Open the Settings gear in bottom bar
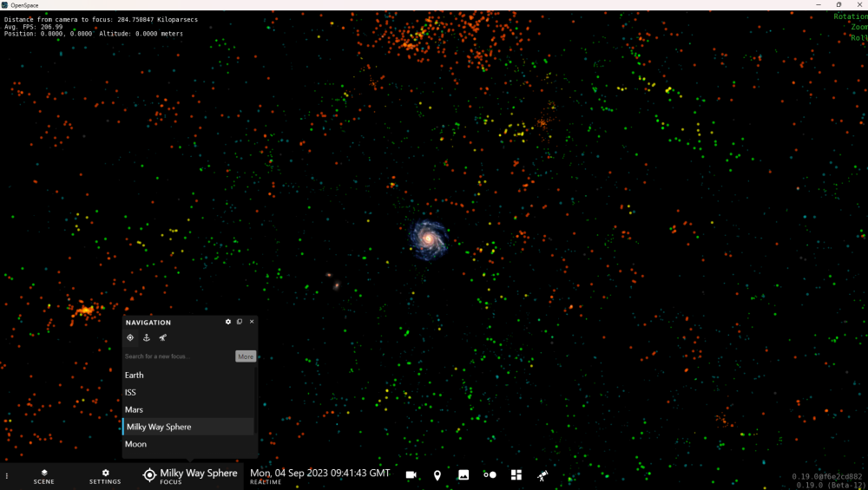This screenshot has width=868, height=490. click(x=105, y=476)
